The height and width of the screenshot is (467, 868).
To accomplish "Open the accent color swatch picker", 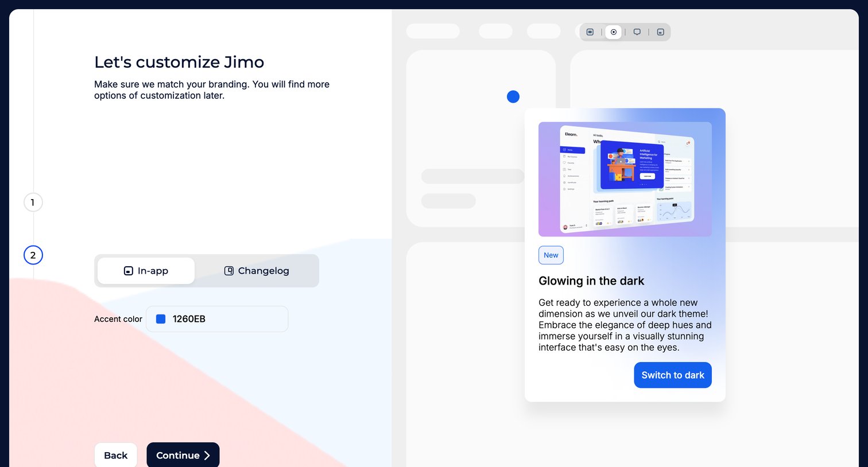I will coord(161,319).
